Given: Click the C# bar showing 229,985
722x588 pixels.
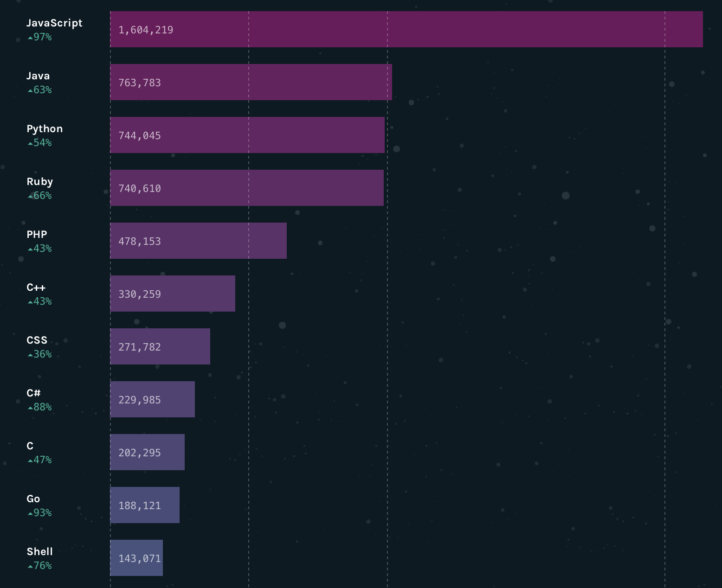Looking at the screenshot, I should click(x=153, y=399).
